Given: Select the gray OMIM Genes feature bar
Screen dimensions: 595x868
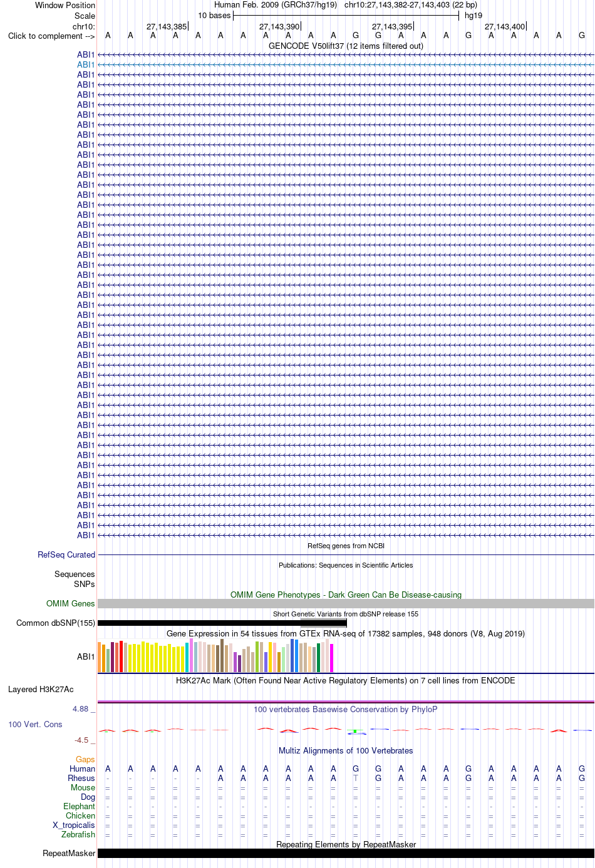Looking at the screenshot, I should [346, 604].
